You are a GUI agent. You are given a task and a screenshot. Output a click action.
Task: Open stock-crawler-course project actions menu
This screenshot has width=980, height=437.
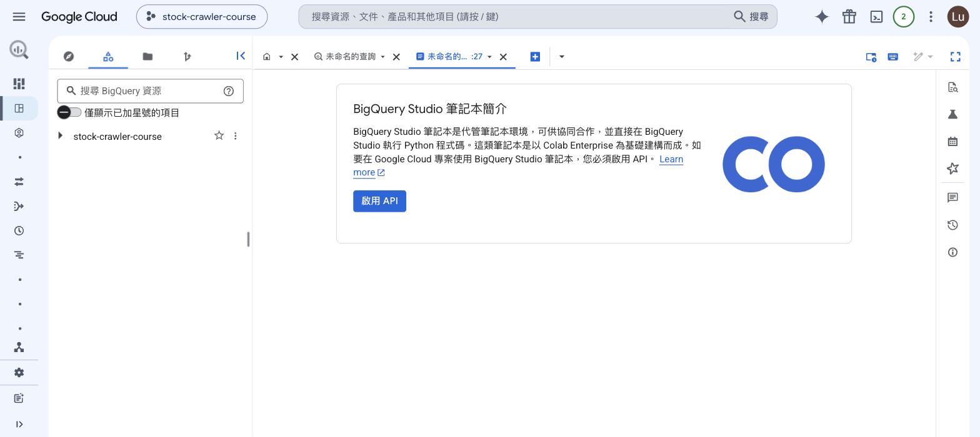coord(235,135)
